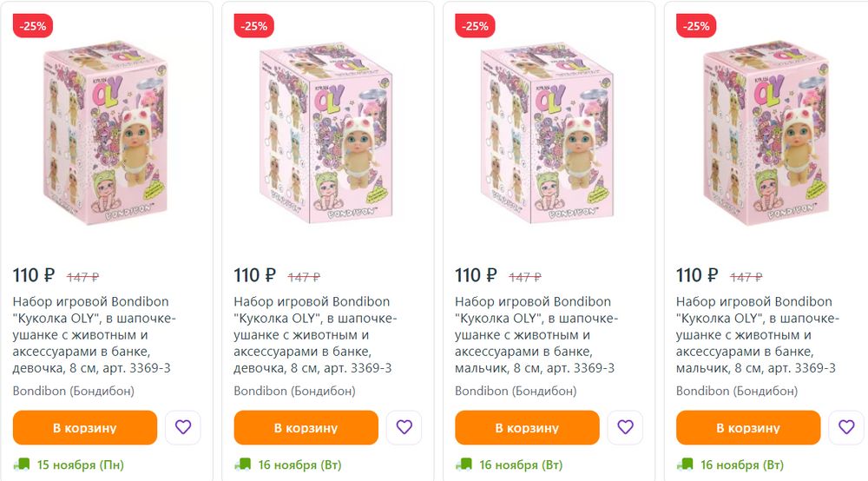Click delivery truck icon beside 15 ноября (Пн)

23,465
